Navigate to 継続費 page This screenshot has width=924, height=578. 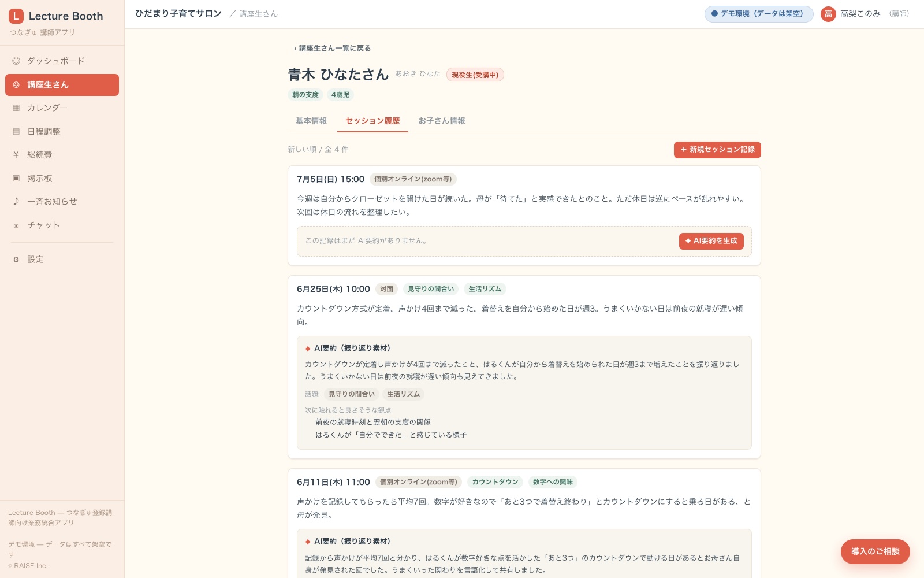point(62,154)
